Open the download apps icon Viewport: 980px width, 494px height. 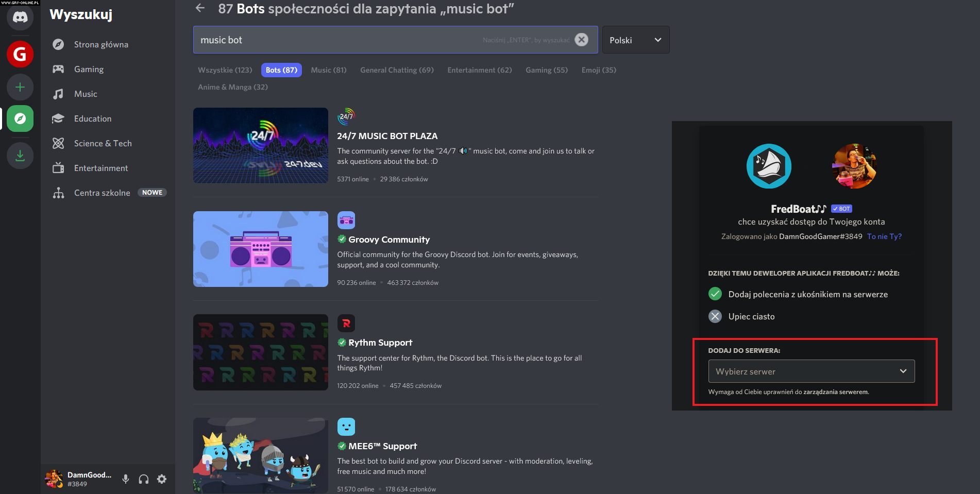pos(20,155)
